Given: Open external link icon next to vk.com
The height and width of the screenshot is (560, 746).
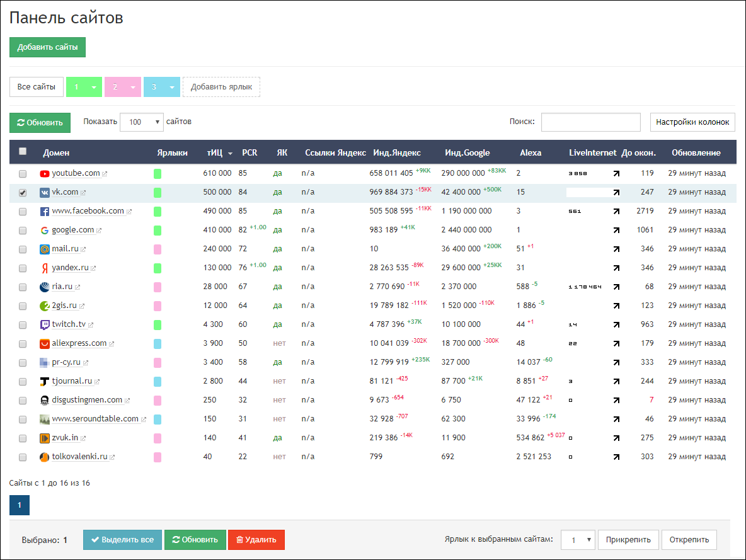Looking at the screenshot, I should tap(83, 193).
